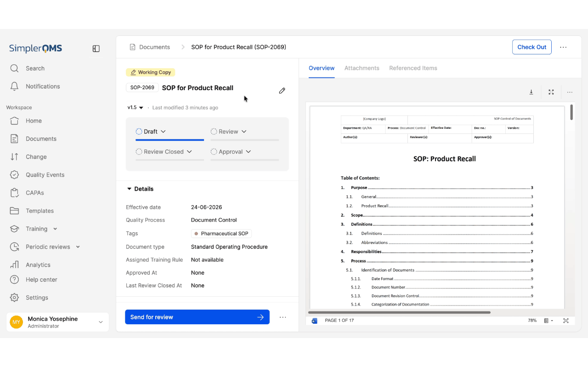Open page layout options in viewer footer
Image resolution: width=588 pixels, height=368 pixels.
click(548, 321)
